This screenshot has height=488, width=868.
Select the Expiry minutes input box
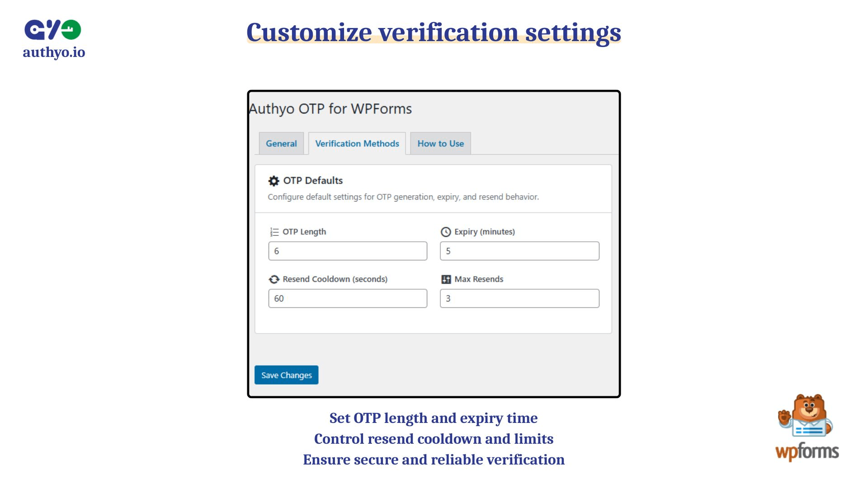pos(519,251)
